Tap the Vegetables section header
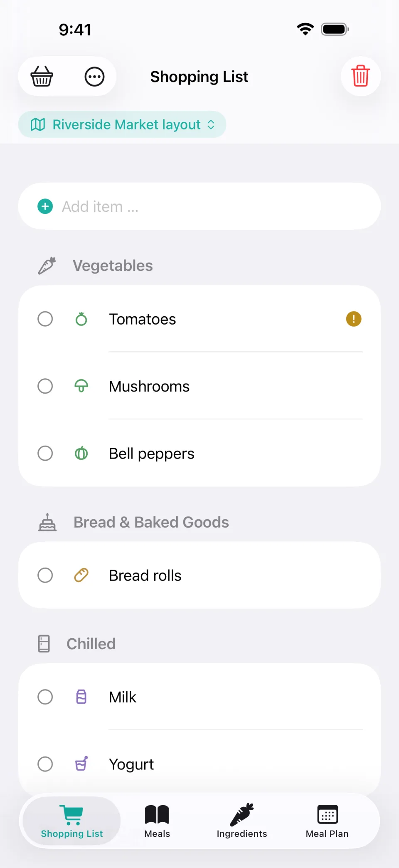399x868 pixels. (x=113, y=265)
